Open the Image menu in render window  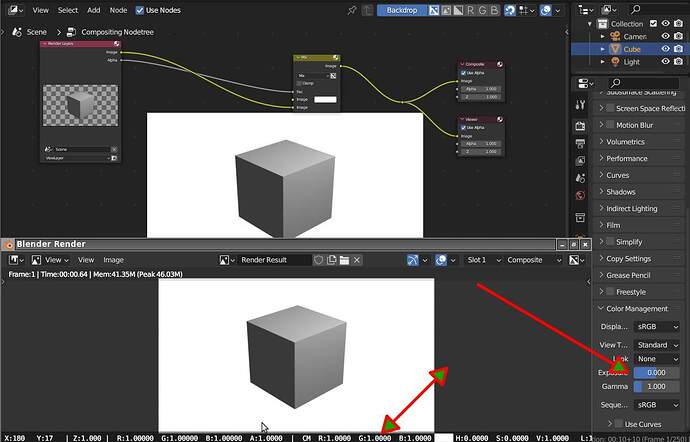(x=113, y=260)
